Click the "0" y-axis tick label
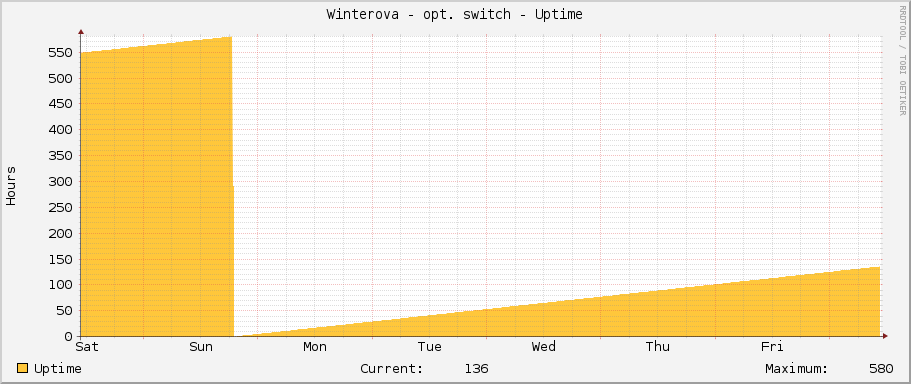 tap(68, 336)
